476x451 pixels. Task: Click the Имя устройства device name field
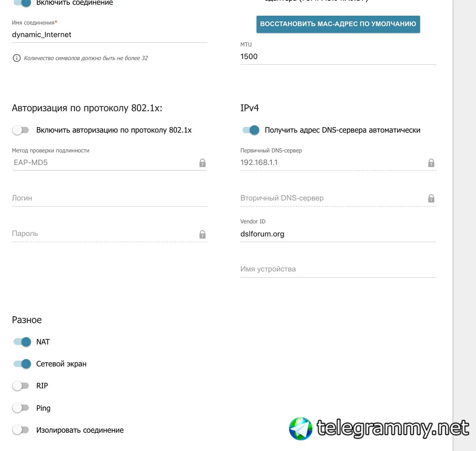[x=338, y=269]
